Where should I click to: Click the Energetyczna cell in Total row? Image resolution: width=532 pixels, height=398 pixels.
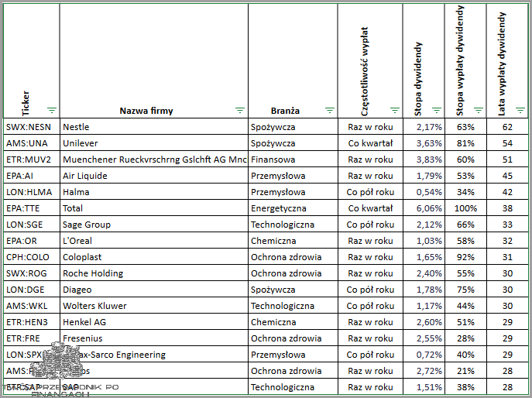coord(292,208)
